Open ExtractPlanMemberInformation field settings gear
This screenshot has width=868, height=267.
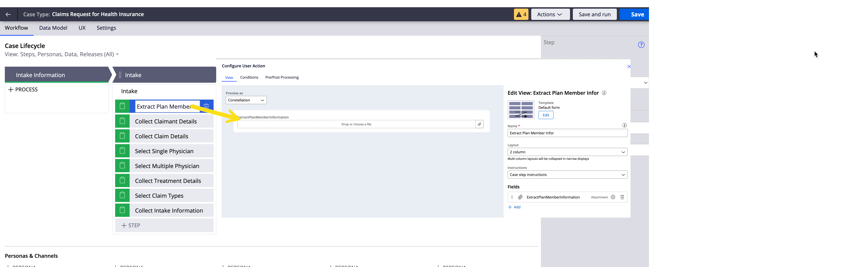[x=613, y=197]
